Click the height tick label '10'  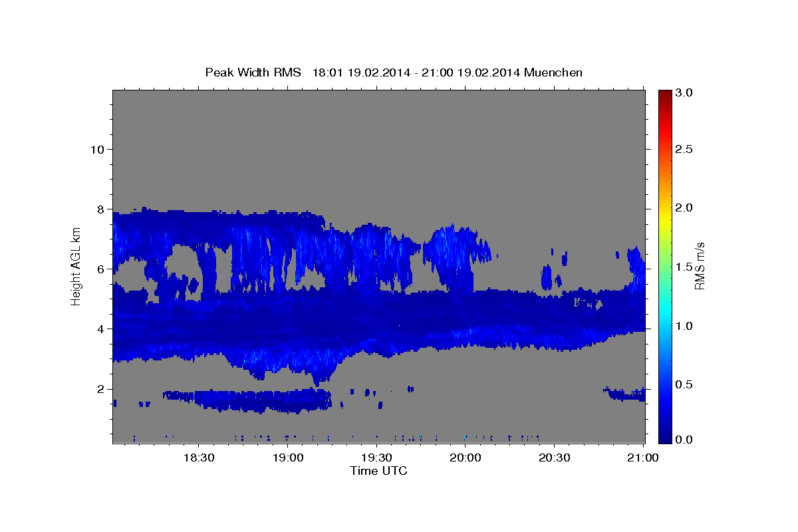(x=96, y=149)
